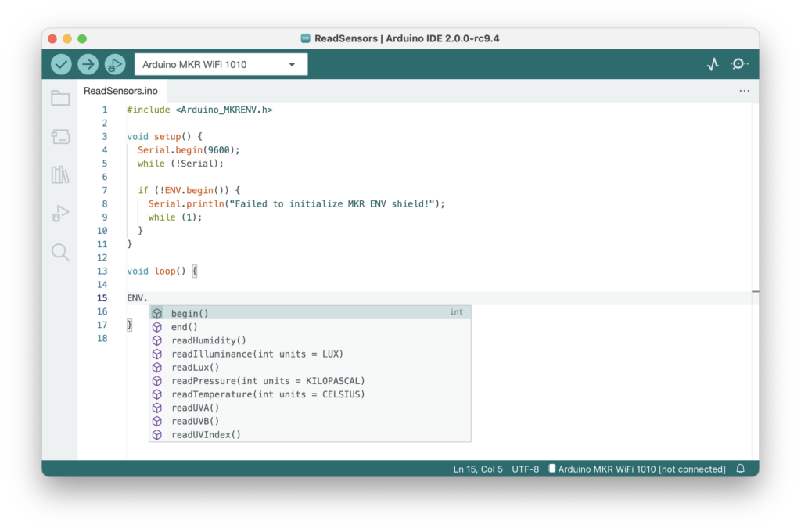Click the while (!Serial); line

(x=181, y=164)
